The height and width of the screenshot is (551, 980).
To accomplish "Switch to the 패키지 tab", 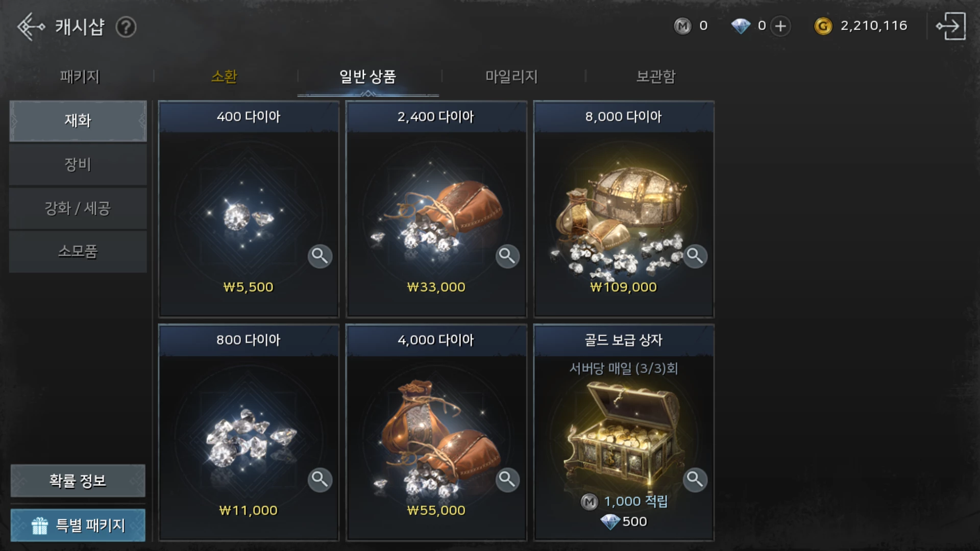I will [80, 77].
